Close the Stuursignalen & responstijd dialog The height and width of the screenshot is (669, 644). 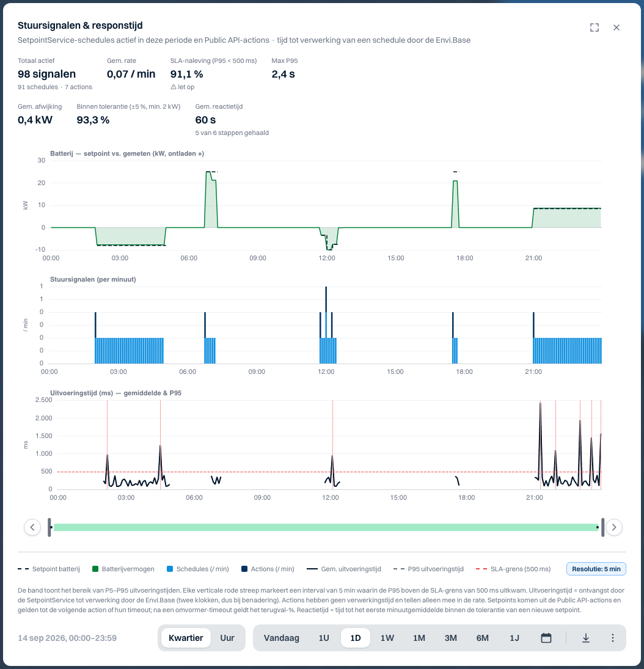[x=617, y=27]
